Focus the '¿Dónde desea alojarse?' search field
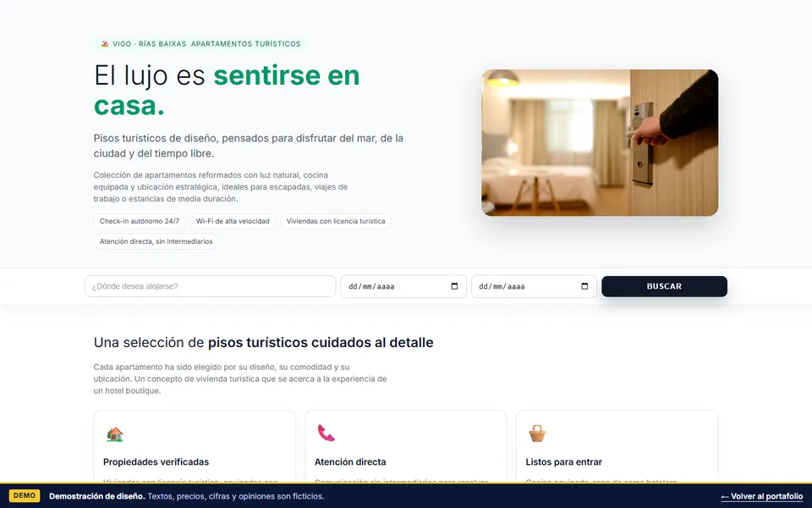The height and width of the screenshot is (508, 812). click(x=211, y=286)
